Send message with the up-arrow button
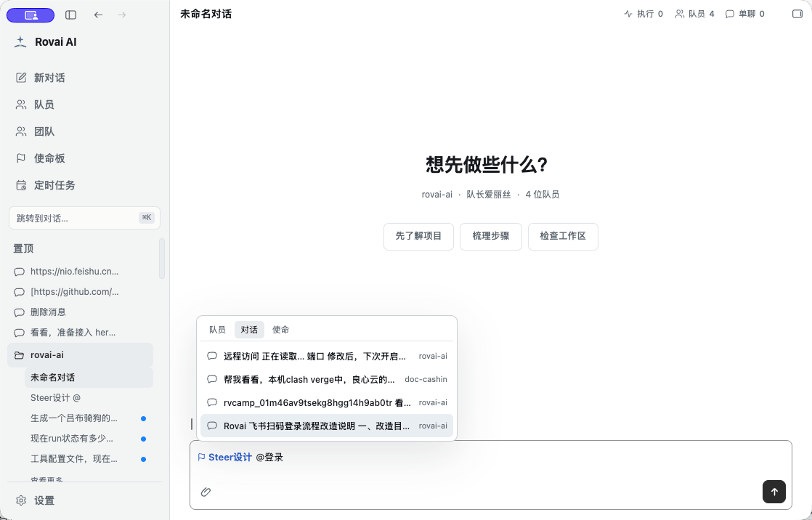This screenshot has width=812, height=520. pos(774,492)
